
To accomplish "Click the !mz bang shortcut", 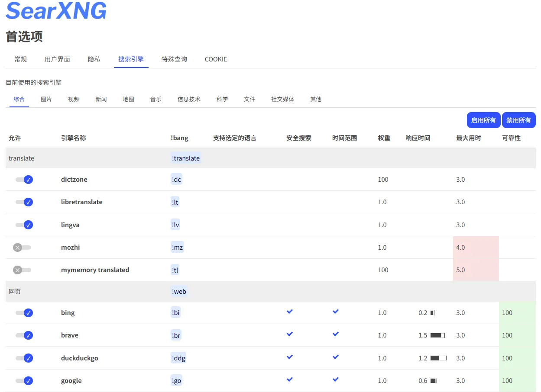I will click(177, 247).
